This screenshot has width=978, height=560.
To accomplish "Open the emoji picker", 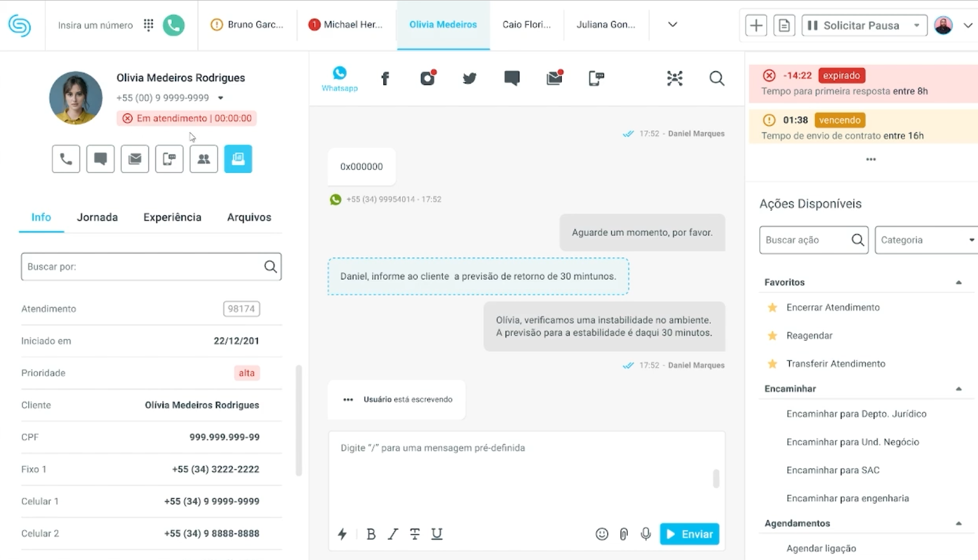I will point(601,534).
